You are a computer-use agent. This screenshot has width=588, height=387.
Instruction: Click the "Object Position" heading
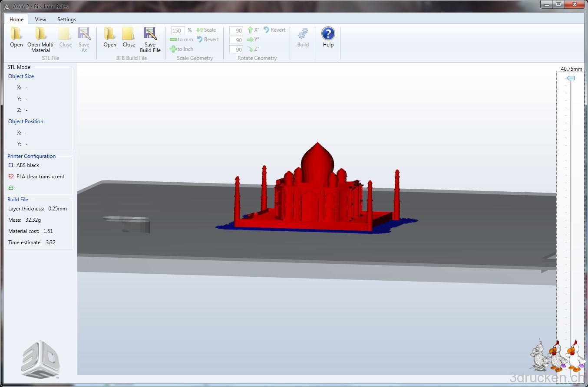pos(26,121)
